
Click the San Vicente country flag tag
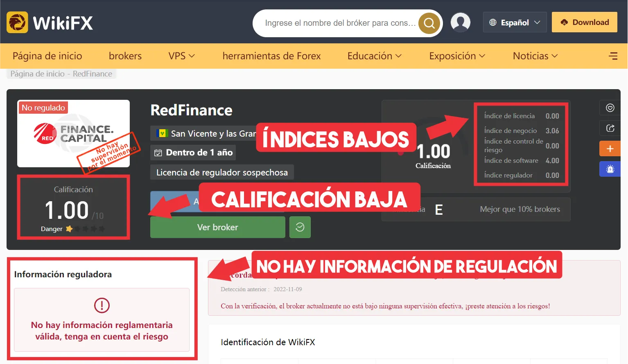[x=203, y=133]
